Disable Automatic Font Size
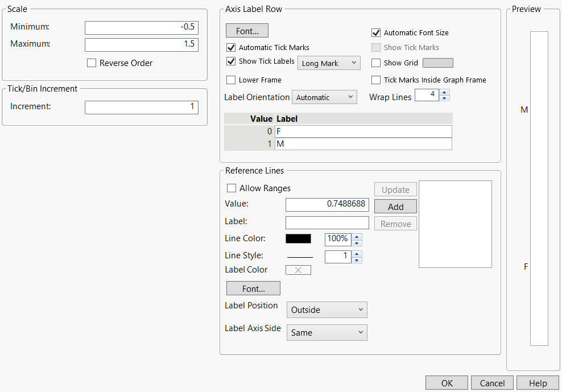 point(376,32)
